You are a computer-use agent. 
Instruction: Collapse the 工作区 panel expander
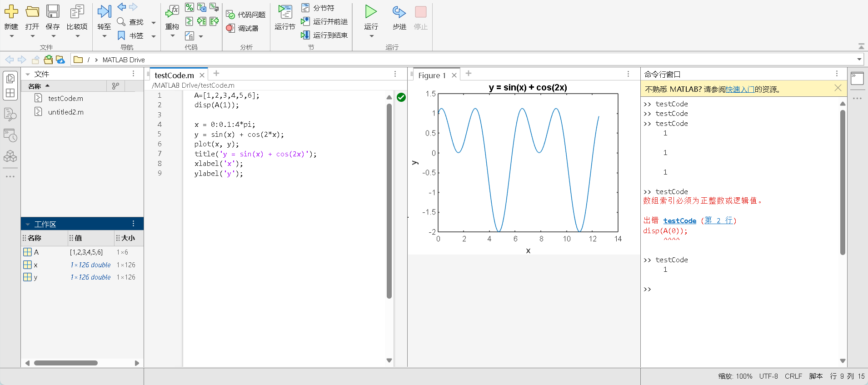coord(28,224)
